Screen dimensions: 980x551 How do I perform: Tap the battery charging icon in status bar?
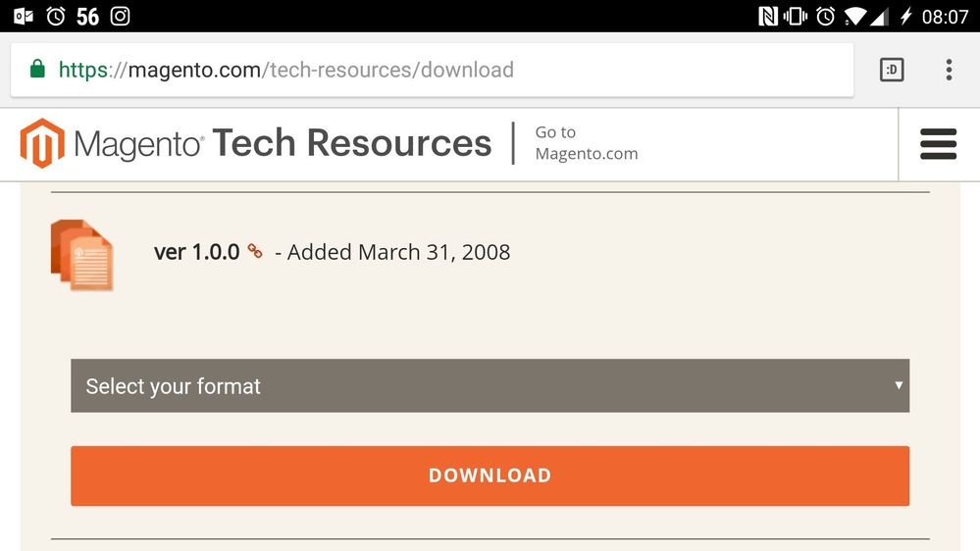tap(905, 17)
